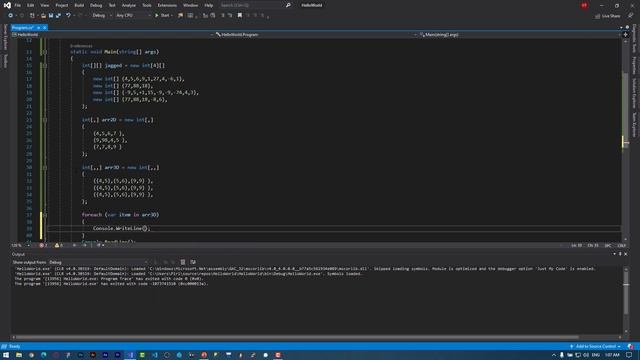Collapse the jagged array outlining node
This screenshot has height=360, width=640.
coord(44,65)
